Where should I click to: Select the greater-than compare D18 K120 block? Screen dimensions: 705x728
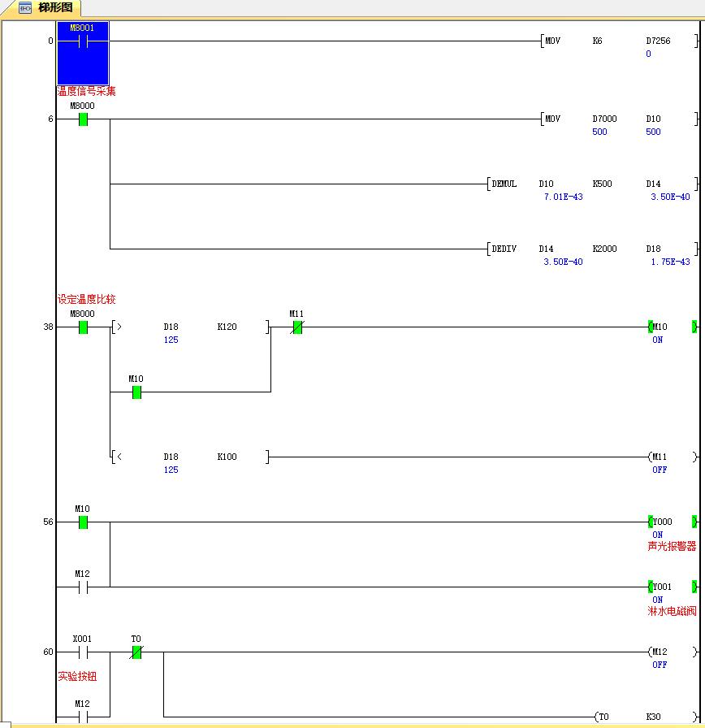tap(190, 327)
